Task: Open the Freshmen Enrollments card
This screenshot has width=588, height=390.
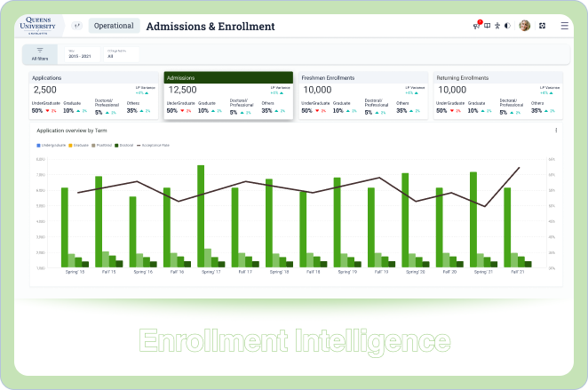Action: [x=364, y=95]
